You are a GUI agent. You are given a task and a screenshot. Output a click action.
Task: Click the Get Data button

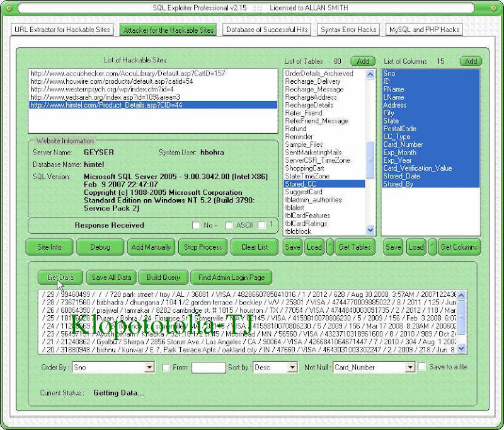point(60,277)
